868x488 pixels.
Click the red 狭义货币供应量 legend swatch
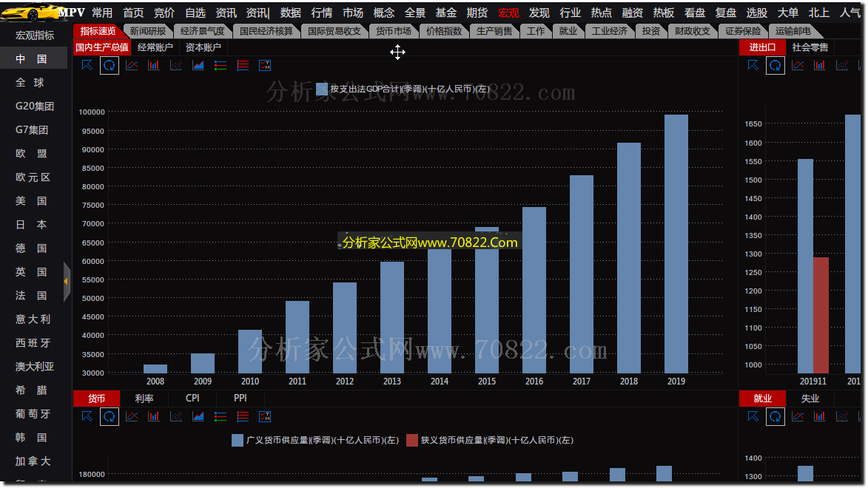pos(412,441)
